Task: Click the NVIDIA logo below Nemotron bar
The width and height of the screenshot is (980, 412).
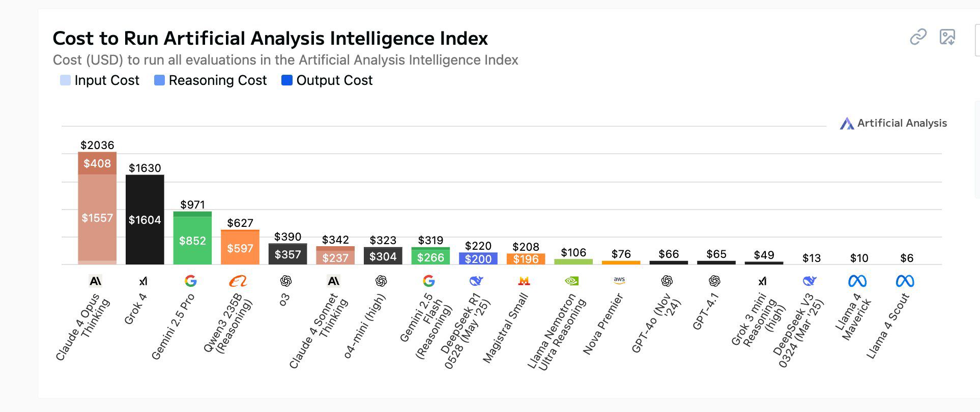Action: point(572,281)
